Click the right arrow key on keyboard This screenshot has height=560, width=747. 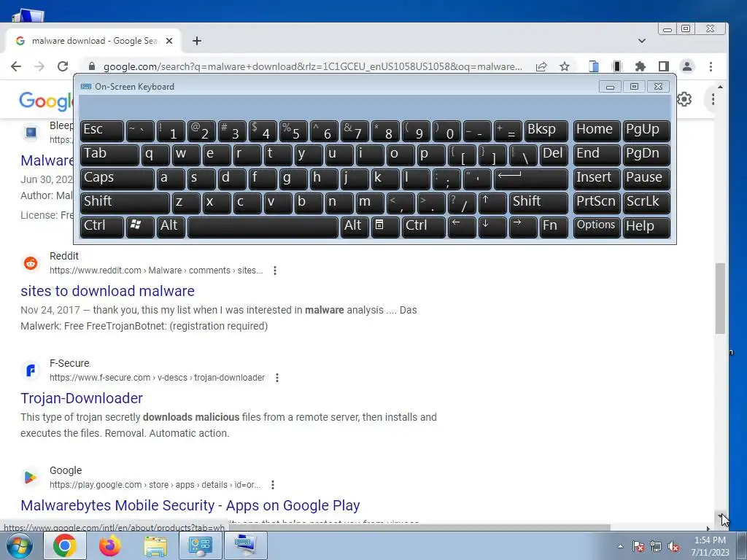[523, 227]
